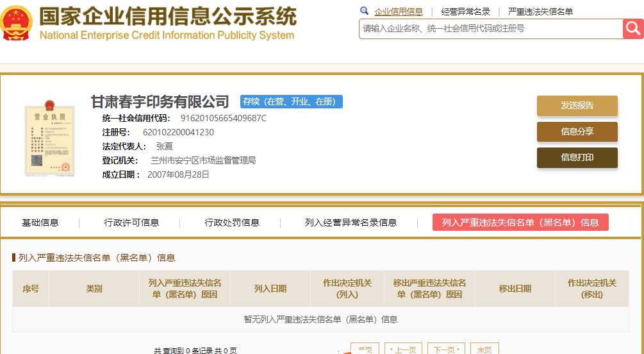Click the 类别 column header

pyautogui.click(x=94, y=289)
